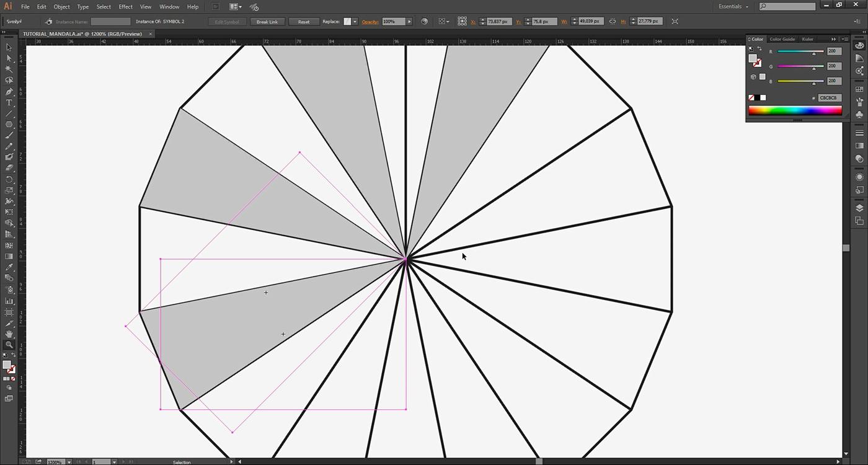Select the Gradient tool
The width and height of the screenshot is (868, 465).
[x=9, y=257]
